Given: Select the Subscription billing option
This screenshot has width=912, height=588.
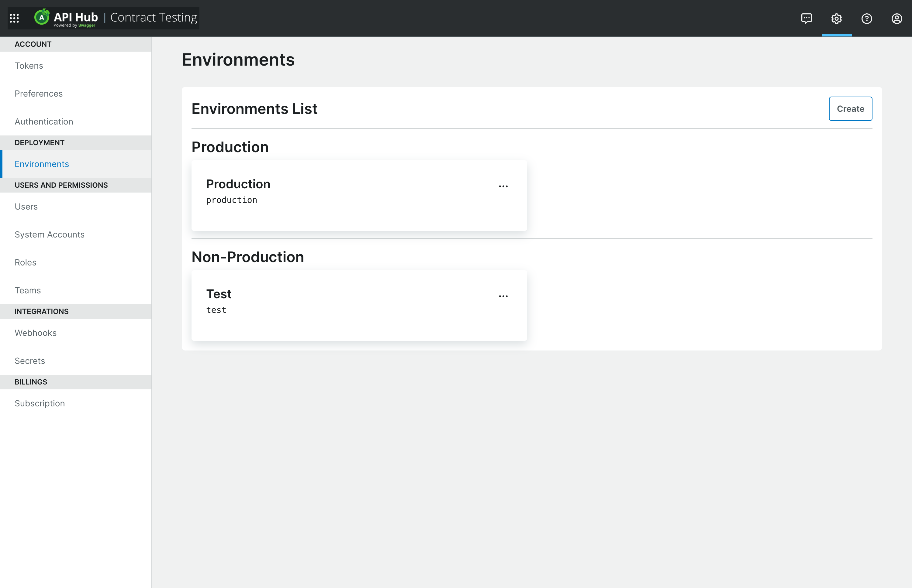Looking at the screenshot, I should pos(40,403).
